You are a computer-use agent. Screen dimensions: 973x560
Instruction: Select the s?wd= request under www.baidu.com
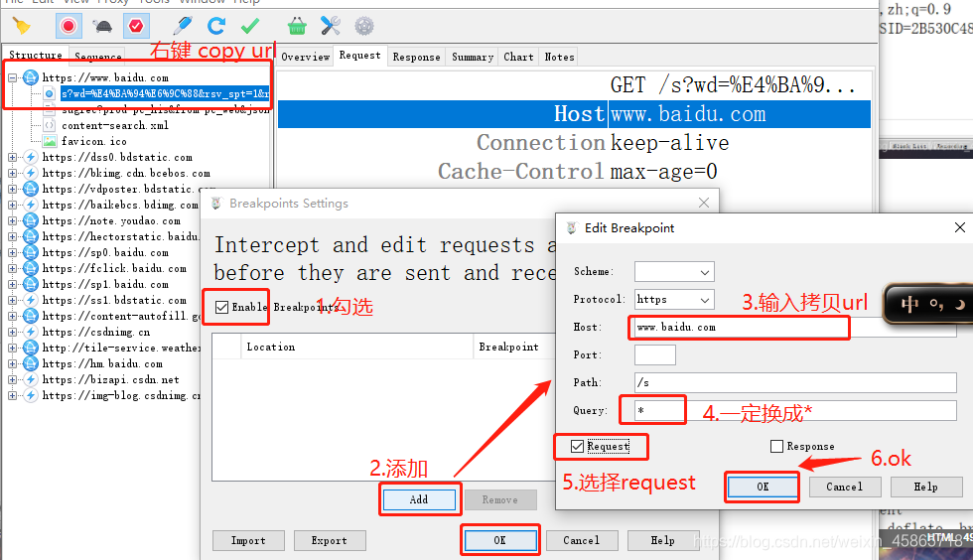pyautogui.click(x=165, y=93)
